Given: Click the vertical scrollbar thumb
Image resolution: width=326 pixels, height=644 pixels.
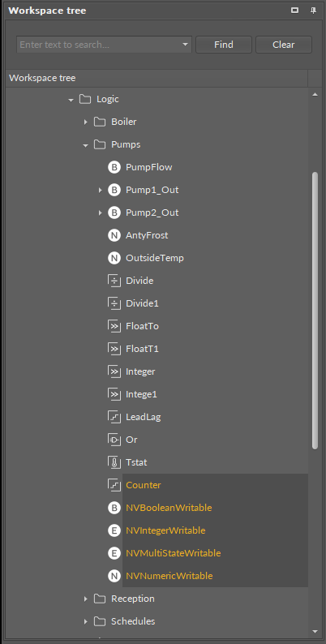Looking at the screenshot, I should click(x=315, y=311).
